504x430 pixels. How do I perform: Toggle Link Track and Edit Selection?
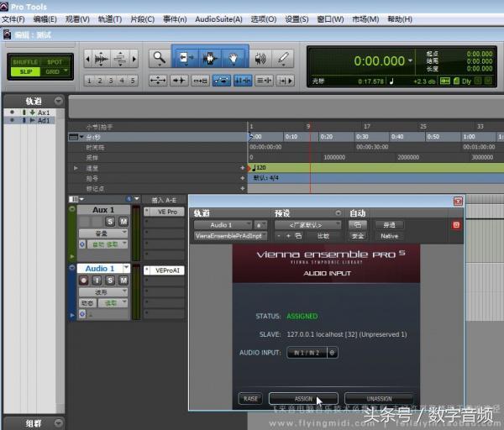[x=265, y=81]
